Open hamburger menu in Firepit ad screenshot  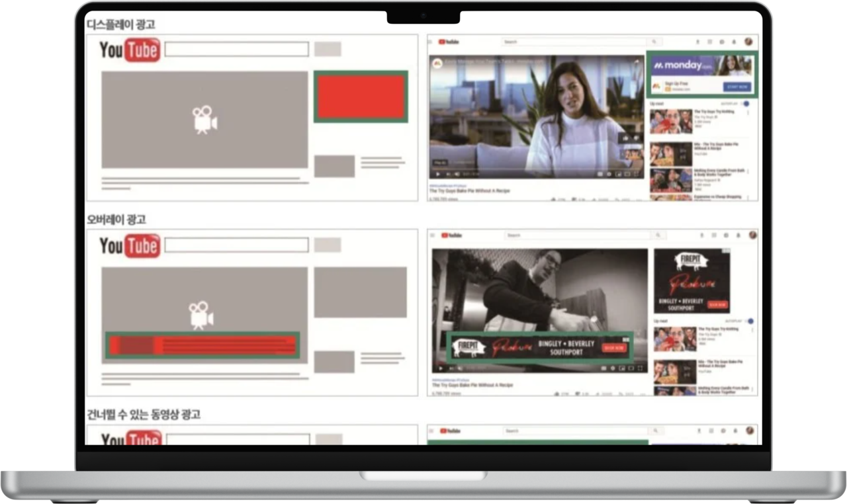[433, 235]
